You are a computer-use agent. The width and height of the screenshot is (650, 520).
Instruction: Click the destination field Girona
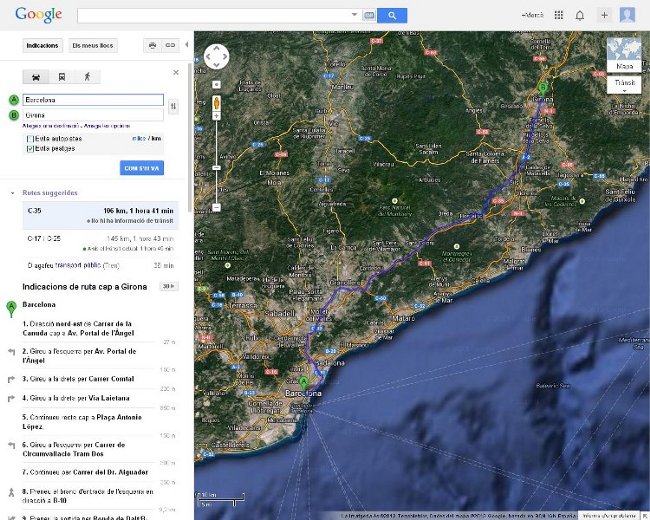point(93,115)
